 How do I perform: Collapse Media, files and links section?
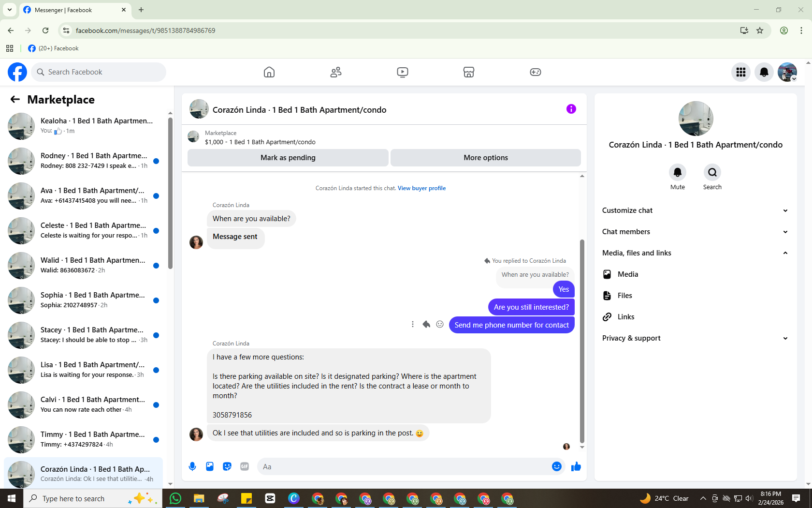click(x=696, y=253)
